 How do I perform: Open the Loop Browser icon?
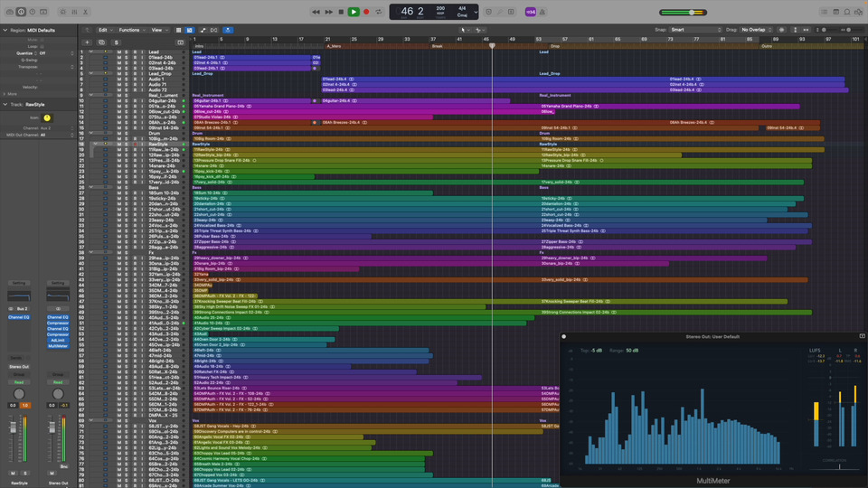point(847,12)
